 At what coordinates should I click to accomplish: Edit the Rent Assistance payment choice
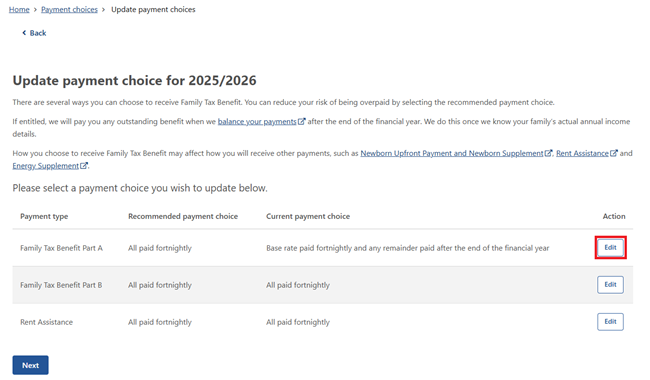(x=610, y=322)
